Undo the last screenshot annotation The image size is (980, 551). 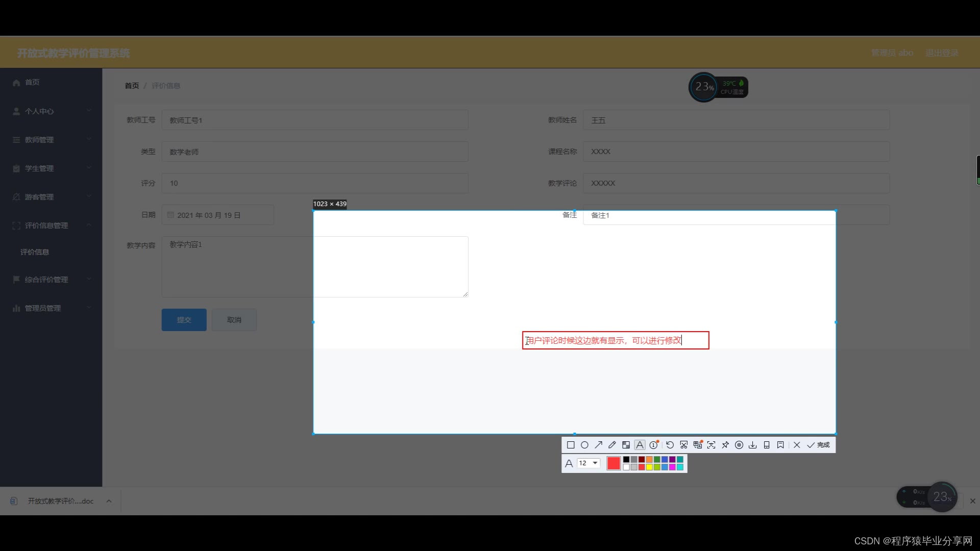(670, 445)
